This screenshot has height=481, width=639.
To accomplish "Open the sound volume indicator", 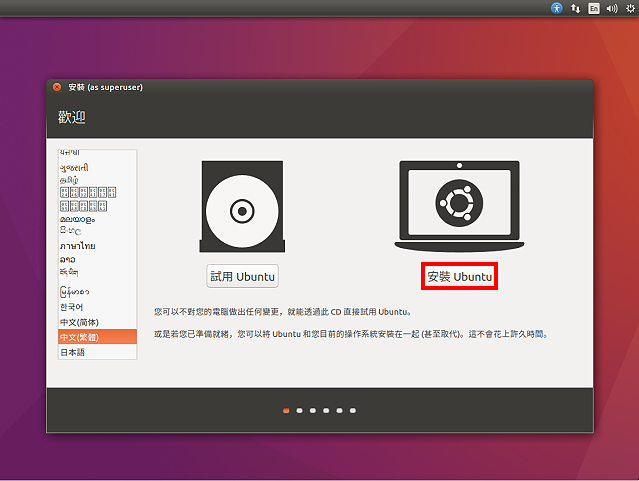I will pos(612,8).
